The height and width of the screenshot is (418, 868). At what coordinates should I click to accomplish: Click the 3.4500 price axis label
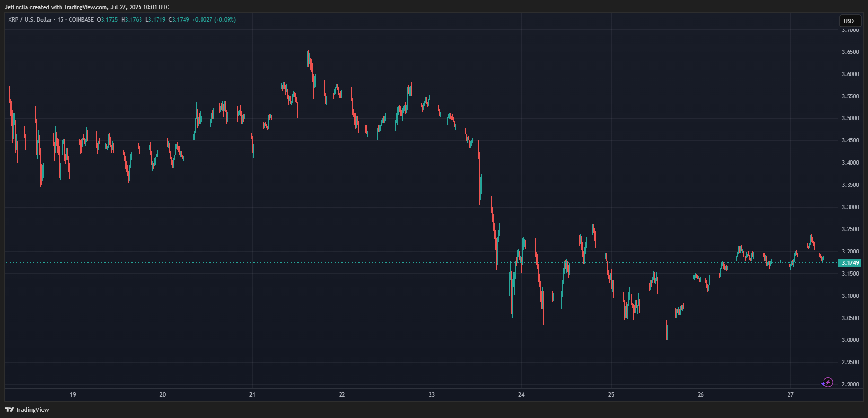[x=850, y=140]
